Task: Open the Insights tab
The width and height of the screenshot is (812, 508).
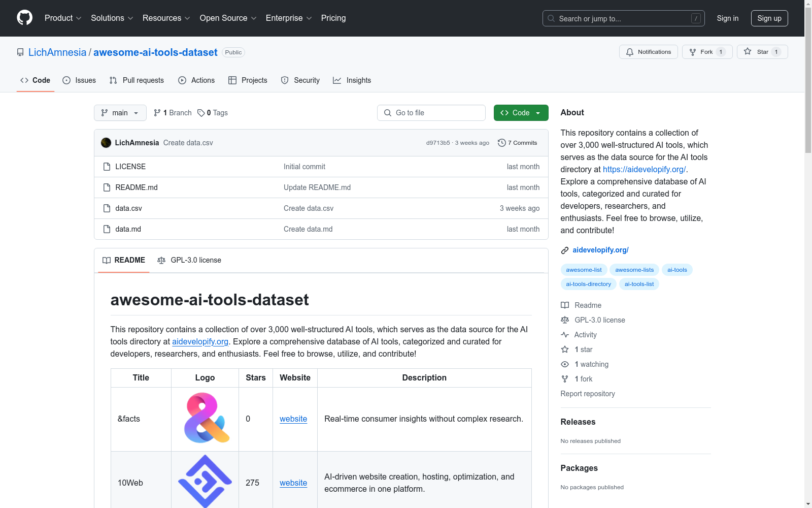Action: [x=352, y=80]
